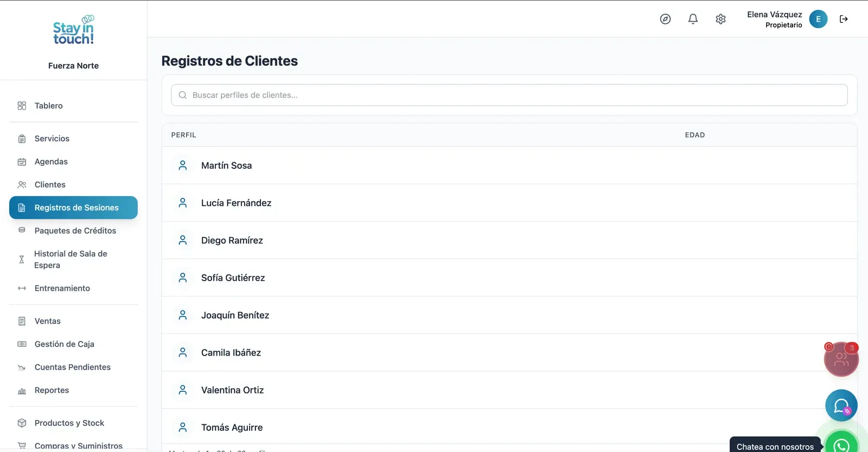Open Servicios in the sidebar
This screenshot has height=452, width=868.
tap(73, 139)
